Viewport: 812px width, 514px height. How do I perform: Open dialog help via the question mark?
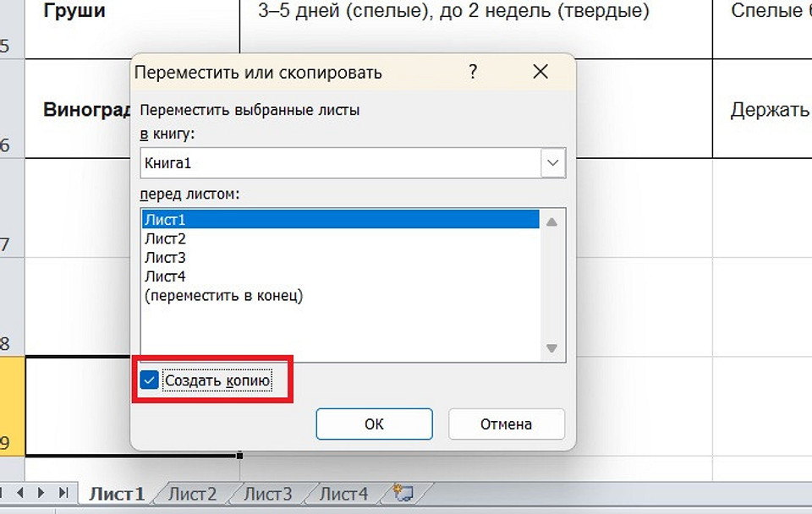473,73
